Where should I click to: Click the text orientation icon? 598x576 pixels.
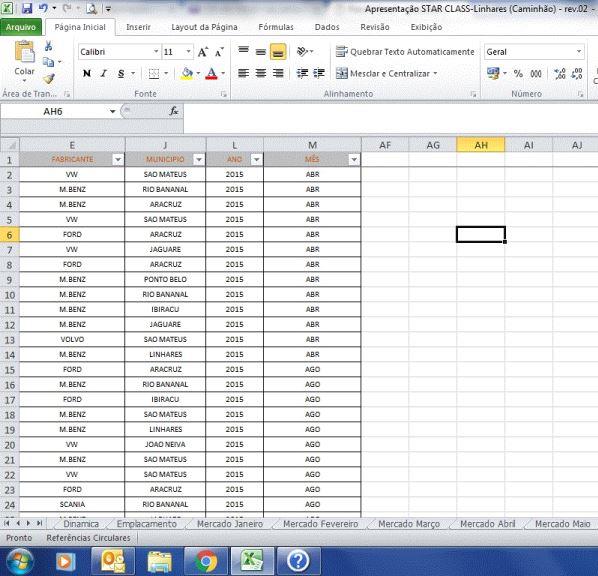[x=302, y=51]
